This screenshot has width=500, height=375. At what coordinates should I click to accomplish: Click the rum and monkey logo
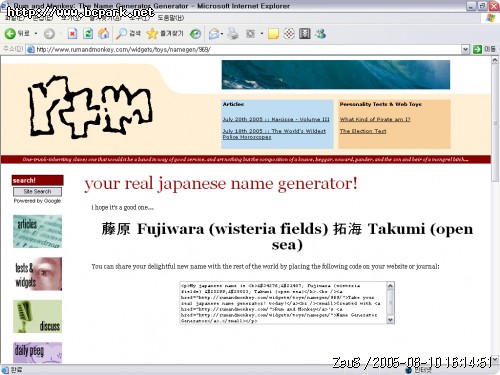pyautogui.click(x=90, y=106)
